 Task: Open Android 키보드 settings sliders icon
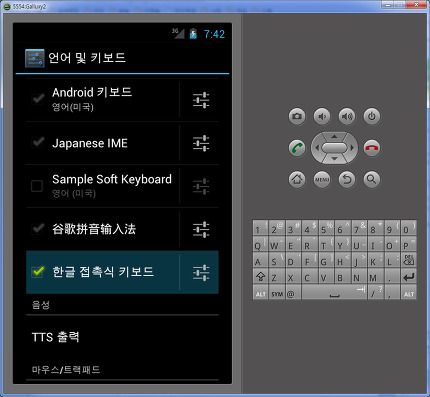click(x=201, y=100)
